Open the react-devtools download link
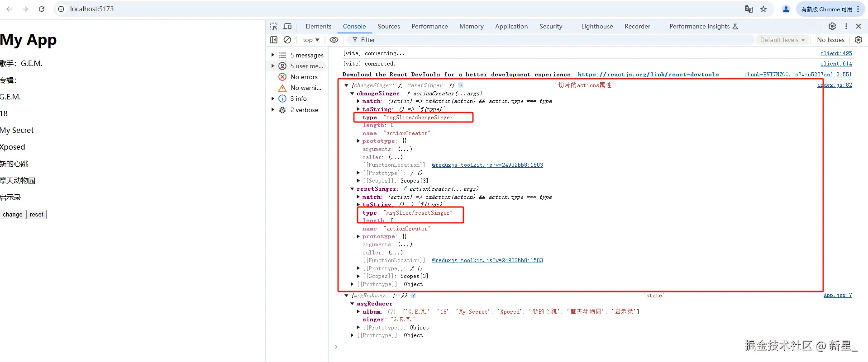This screenshot has height=362, width=868. click(648, 75)
